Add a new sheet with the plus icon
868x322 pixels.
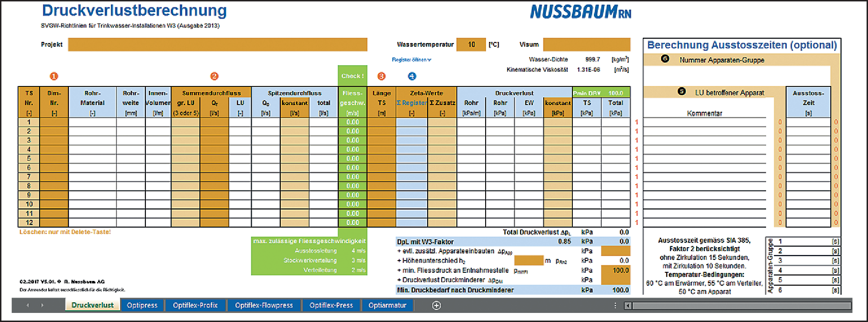coord(436,306)
